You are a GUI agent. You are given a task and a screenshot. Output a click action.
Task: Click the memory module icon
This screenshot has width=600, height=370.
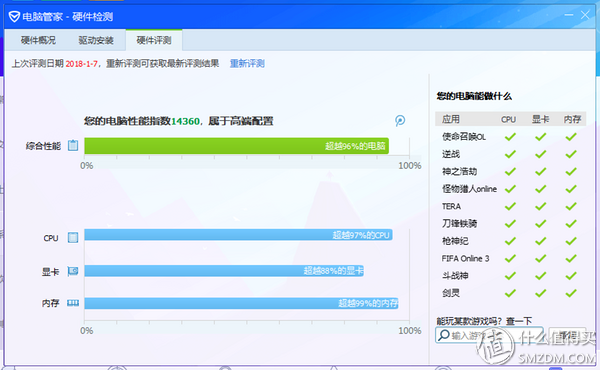[x=73, y=303]
